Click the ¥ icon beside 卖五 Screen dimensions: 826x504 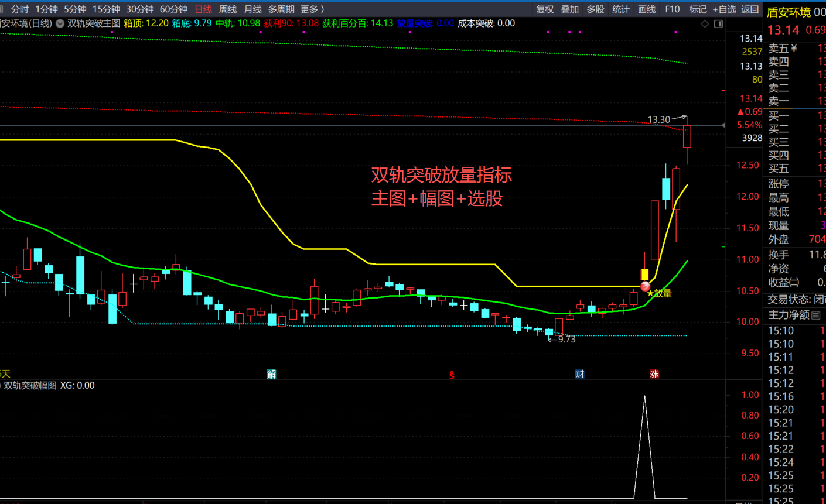(794, 49)
